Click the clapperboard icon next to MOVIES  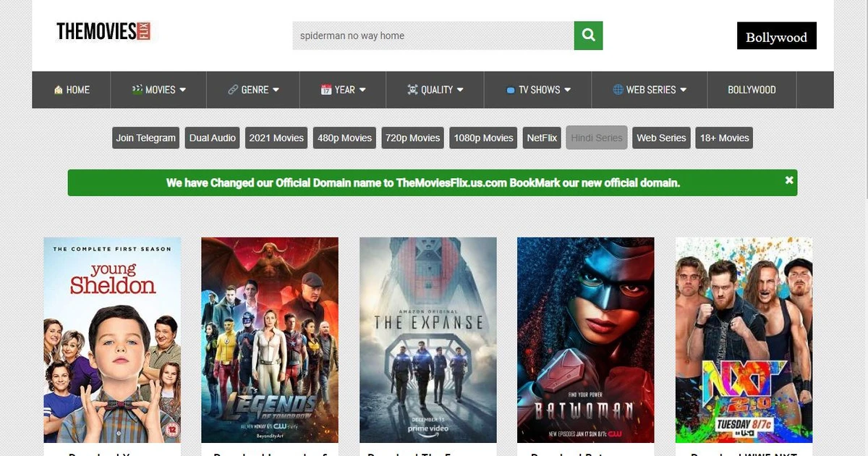[x=136, y=89]
